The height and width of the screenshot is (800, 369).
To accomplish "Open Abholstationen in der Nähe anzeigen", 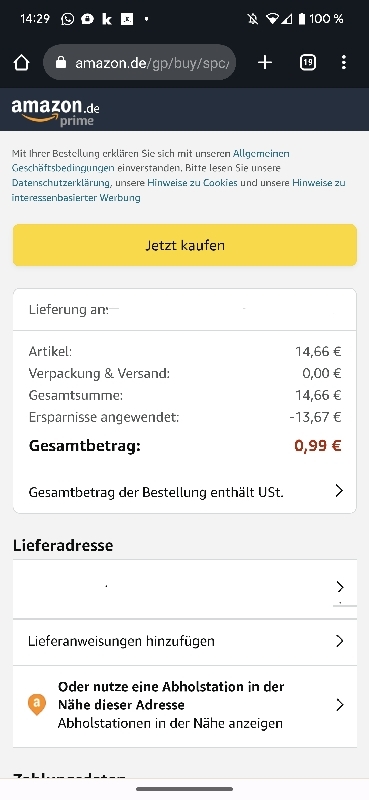I will pos(170,723).
